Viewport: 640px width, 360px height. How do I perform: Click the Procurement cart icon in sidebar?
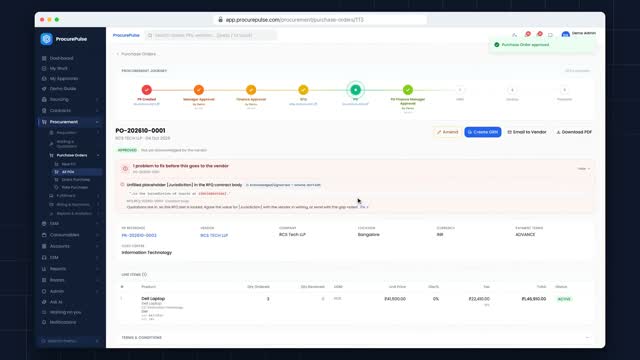[44, 122]
